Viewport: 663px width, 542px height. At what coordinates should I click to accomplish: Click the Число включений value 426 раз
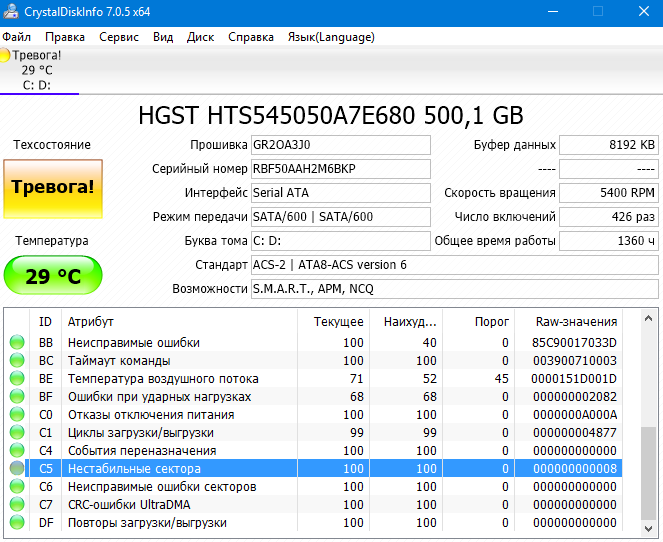(x=609, y=217)
